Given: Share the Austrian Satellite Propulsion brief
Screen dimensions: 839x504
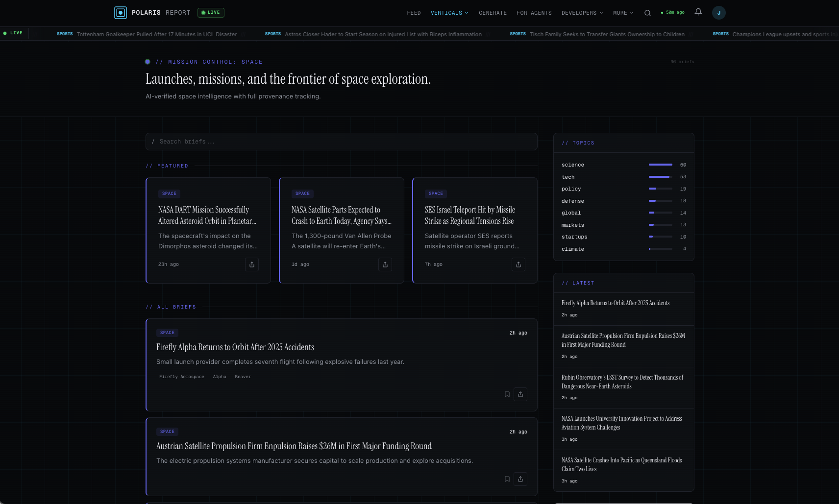Looking at the screenshot, I should [x=520, y=479].
